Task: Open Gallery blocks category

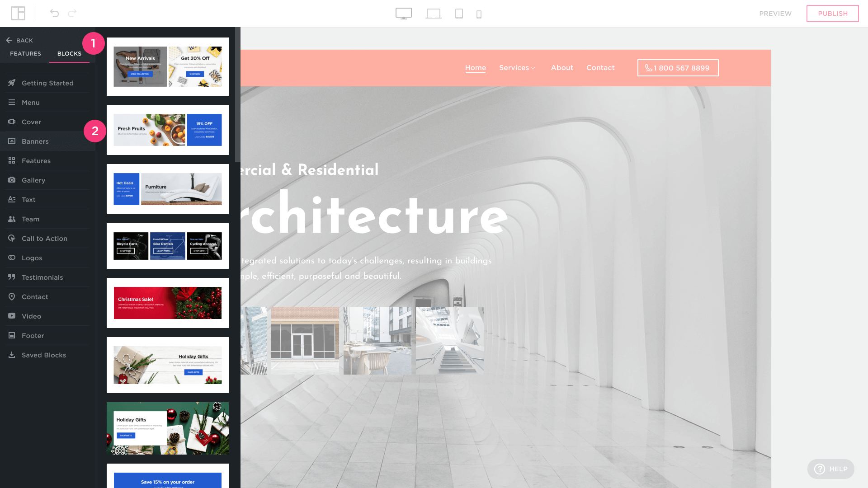Action: [x=33, y=180]
